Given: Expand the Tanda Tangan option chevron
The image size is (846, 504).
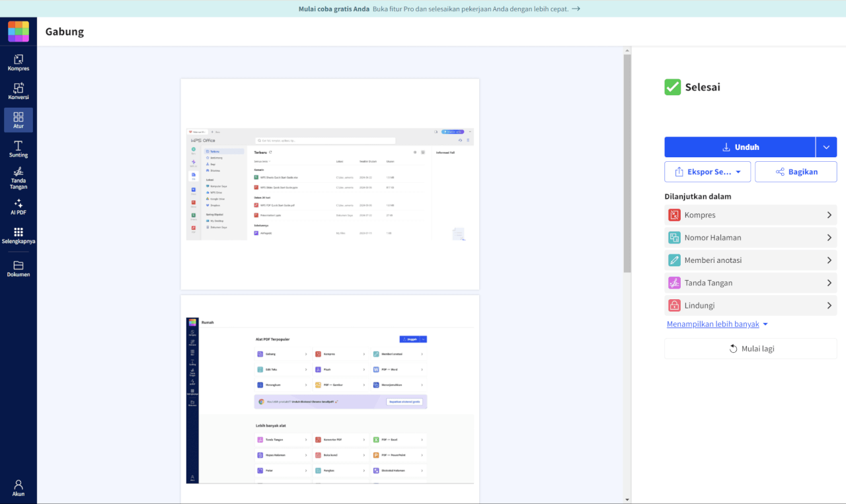Looking at the screenshot, I should tap(829, 283).
